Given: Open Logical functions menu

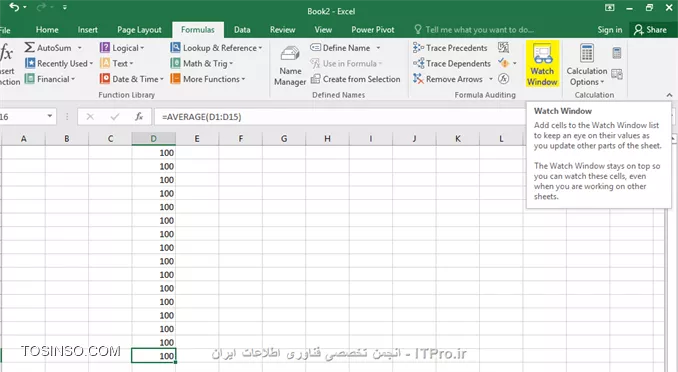Looking at the screenshot, I should (x=122, y=48).
